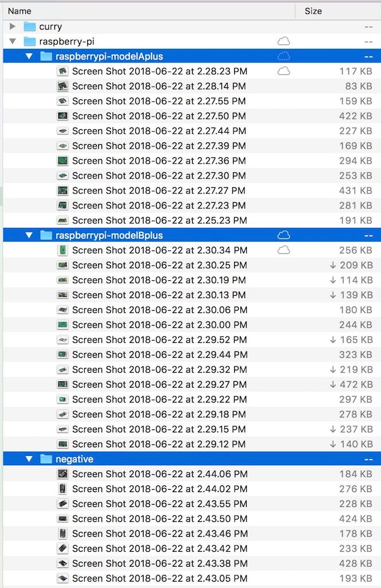This screenshot has width=381, height=588.
Task: Click the 428 KB size value
Action: pyautogui.click(x=356, y=564)
